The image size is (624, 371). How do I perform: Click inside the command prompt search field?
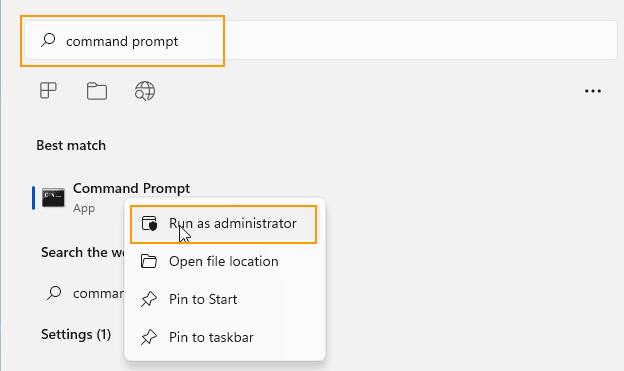pos(321,41)
